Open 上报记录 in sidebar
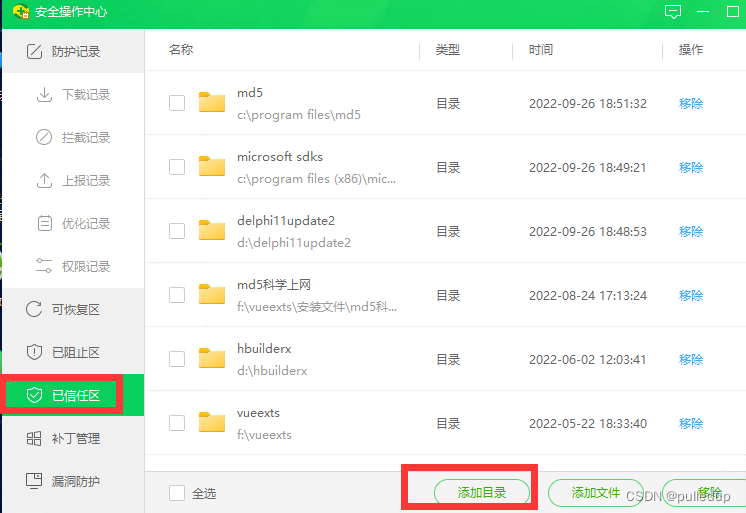The width and height of the screenshot is (746, 513). click(x=73, y=180)
